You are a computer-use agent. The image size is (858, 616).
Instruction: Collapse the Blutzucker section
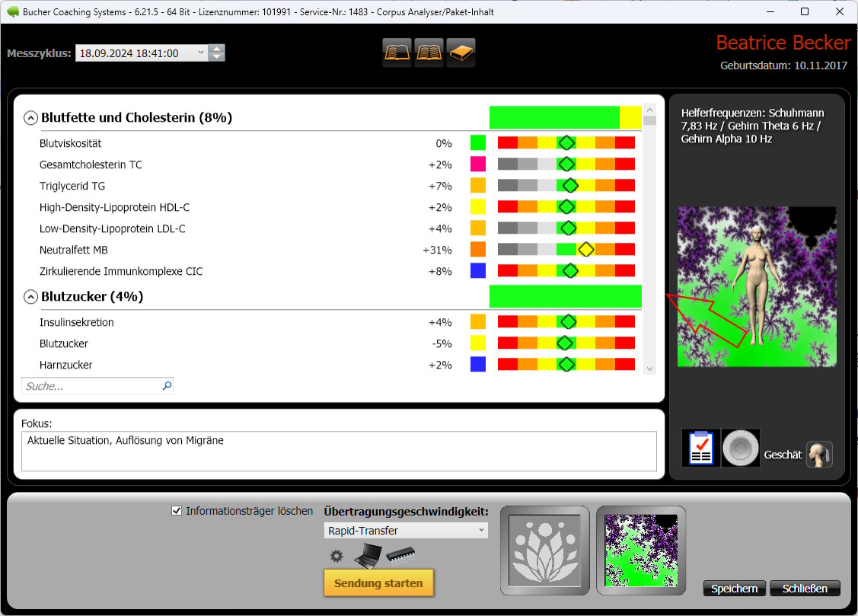(x=30, y=296)
